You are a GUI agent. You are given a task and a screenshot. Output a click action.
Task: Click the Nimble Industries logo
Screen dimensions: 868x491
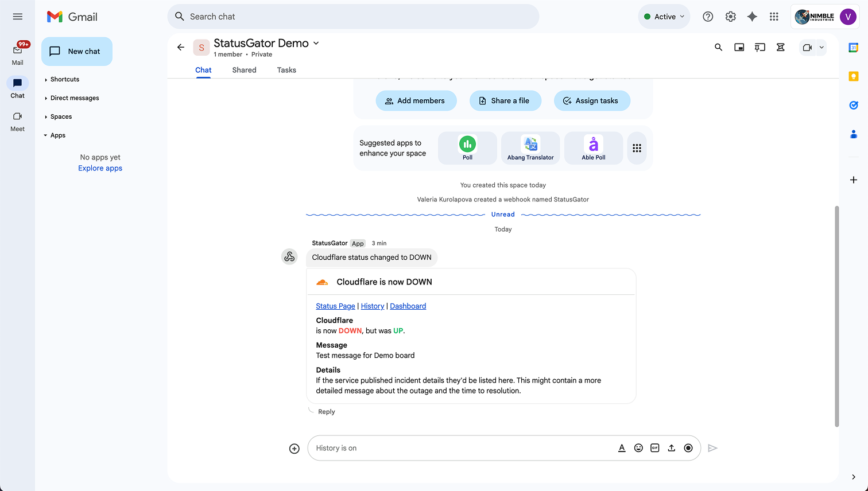815,17
